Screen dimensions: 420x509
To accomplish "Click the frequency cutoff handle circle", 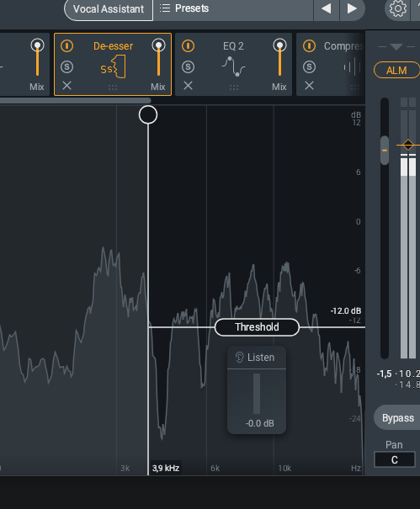I will click(148, 115).
